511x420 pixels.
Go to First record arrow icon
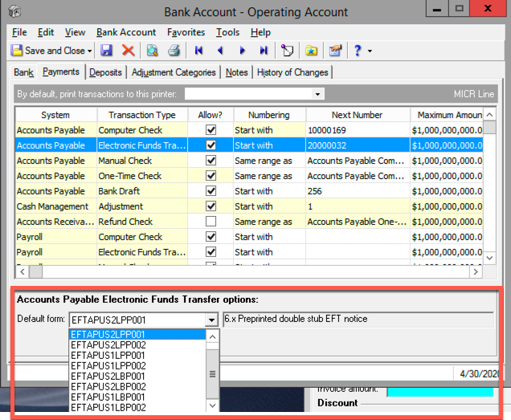coord(198,51)
